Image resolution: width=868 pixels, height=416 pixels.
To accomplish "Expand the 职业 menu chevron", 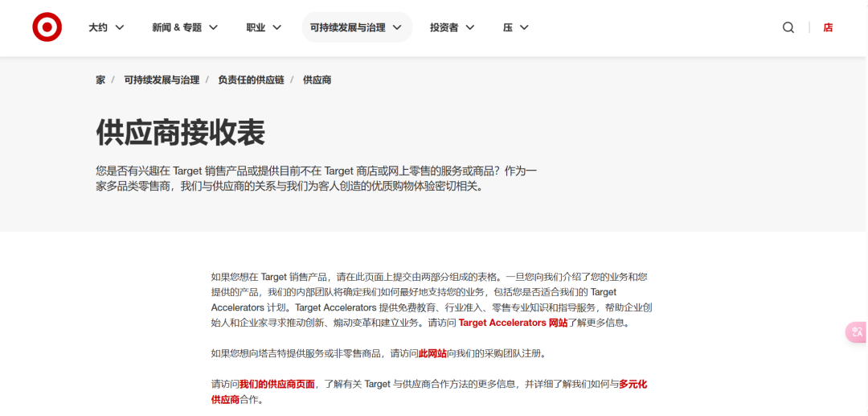I will point(277,27).
